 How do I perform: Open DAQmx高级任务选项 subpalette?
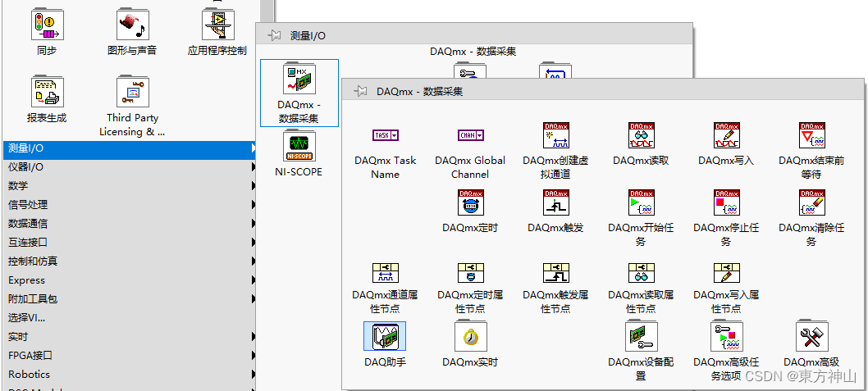point(727,336)
